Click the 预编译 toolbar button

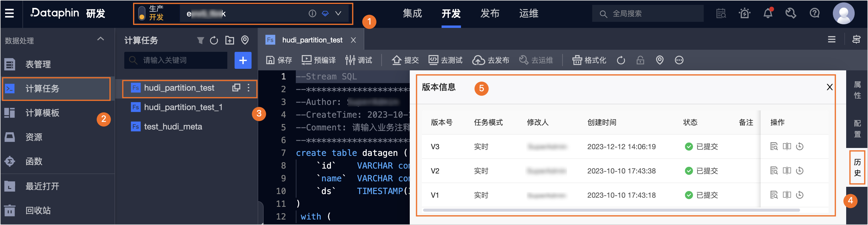[319, 60]
